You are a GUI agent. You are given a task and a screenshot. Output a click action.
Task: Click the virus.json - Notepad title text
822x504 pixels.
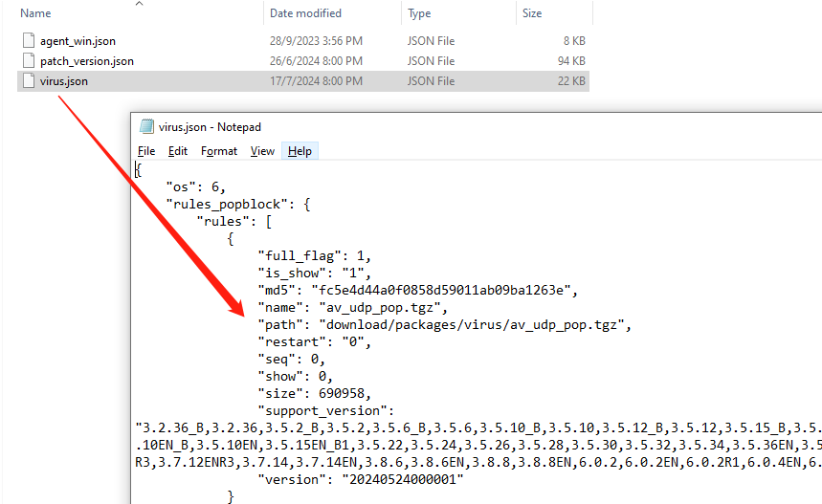(210, 127)
